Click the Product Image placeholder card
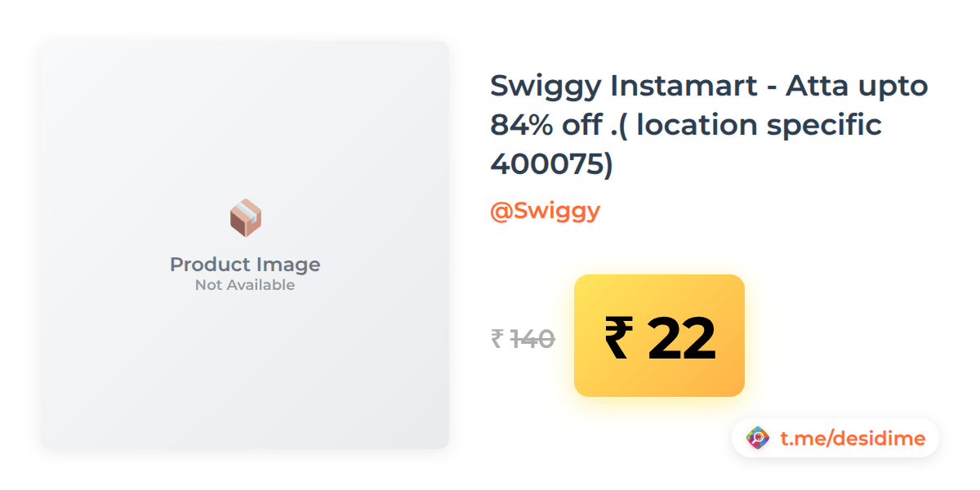 pos(245,245)
